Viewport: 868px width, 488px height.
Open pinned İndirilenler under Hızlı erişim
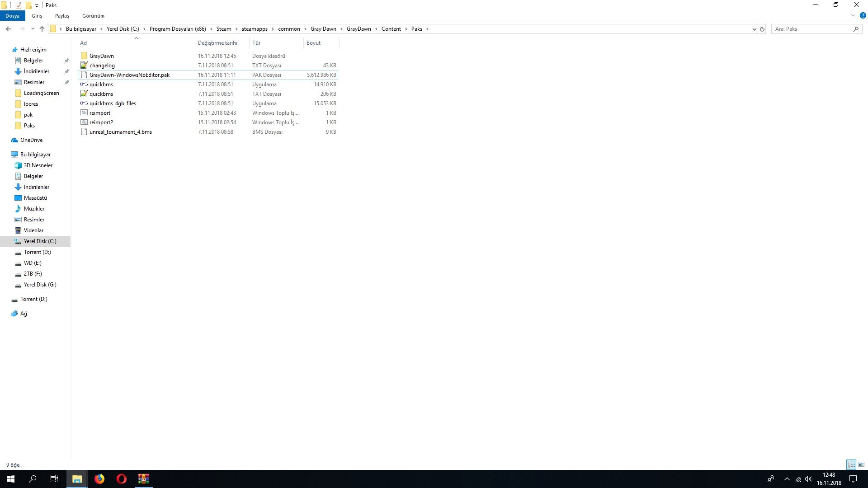pyautogui.click(x=37, y=71)
